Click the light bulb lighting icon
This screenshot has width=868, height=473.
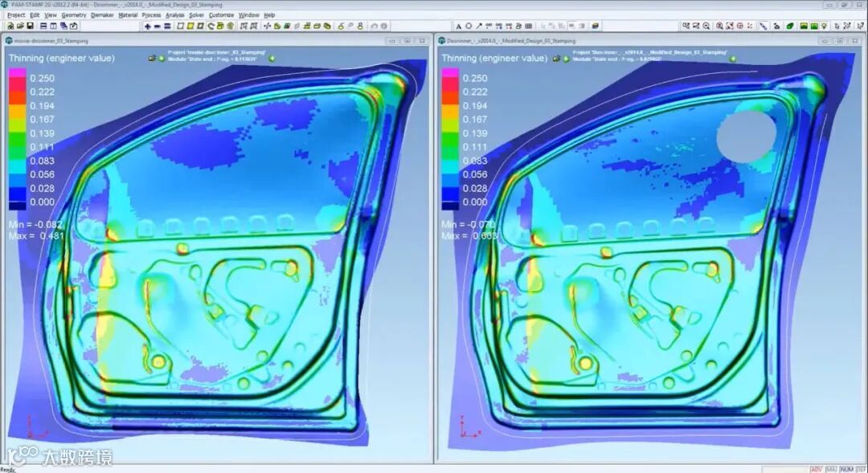[825, 26]
